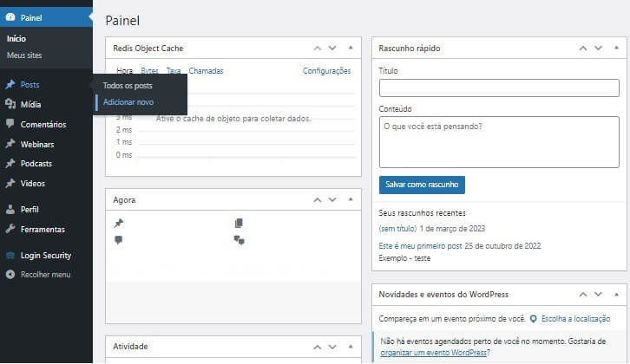Click Recolher menu to collapse sidebar
Image resolution: width=630 pixels, height=364 pixels.
(46, 274)
